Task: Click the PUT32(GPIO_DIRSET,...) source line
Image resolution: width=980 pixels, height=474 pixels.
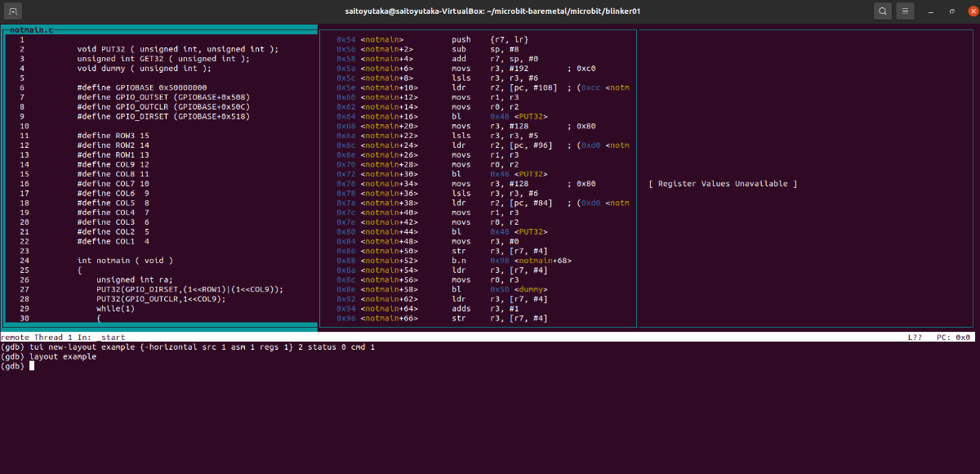Action: [x=190, y=289]
